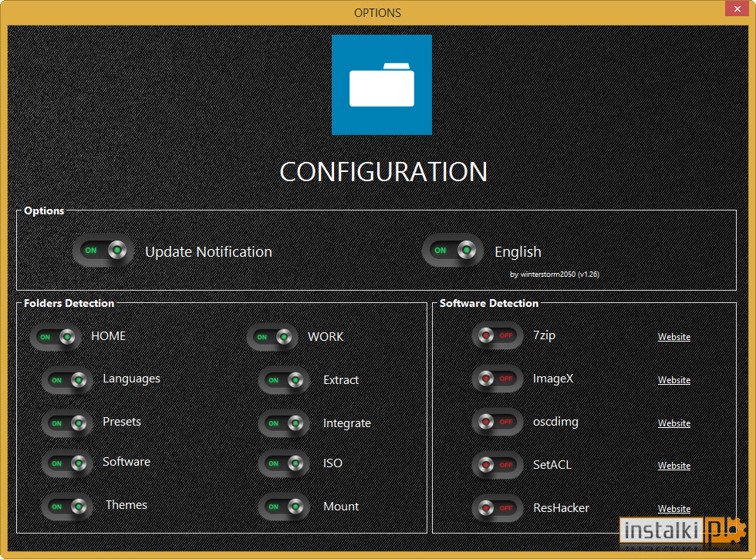Viewport: 756px width, 559px height.
Task: Disable Integrate folder toggle
Action: point(285,423)
